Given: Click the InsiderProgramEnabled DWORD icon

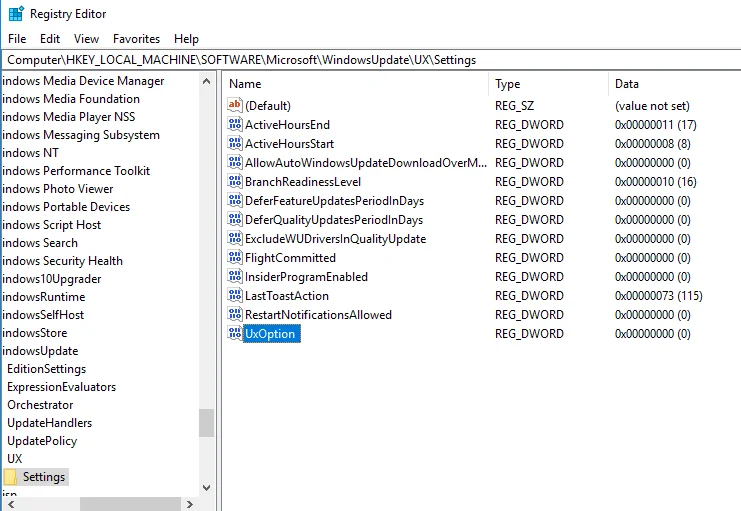Looking at the screenshot, I should [x=234, y=276].
